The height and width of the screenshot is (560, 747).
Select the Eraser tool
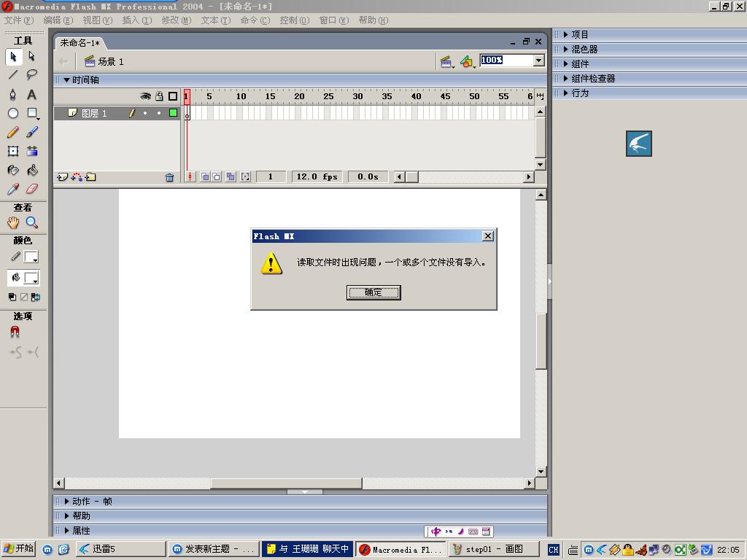click(31, 189)
